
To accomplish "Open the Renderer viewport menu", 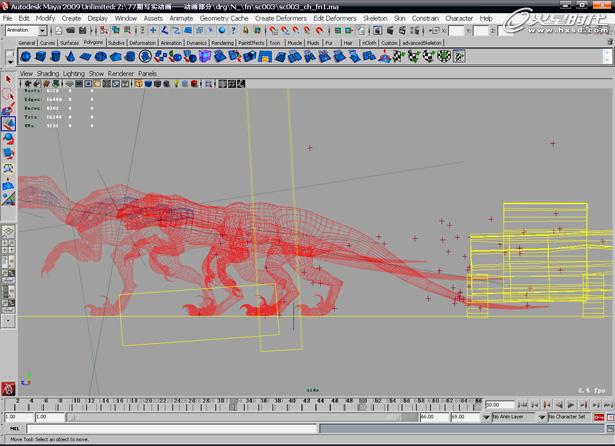I will (x=121, y=73).
